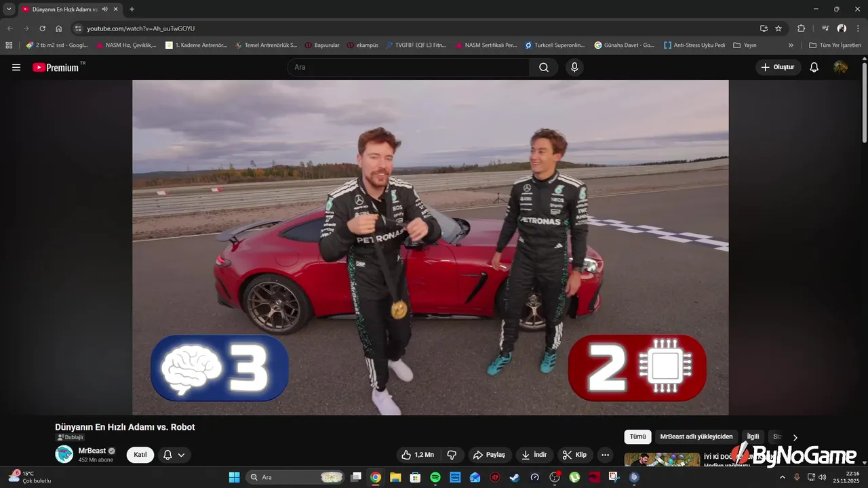Click Klip button
This screenshot has height=488, width=868.
point(575,455)
